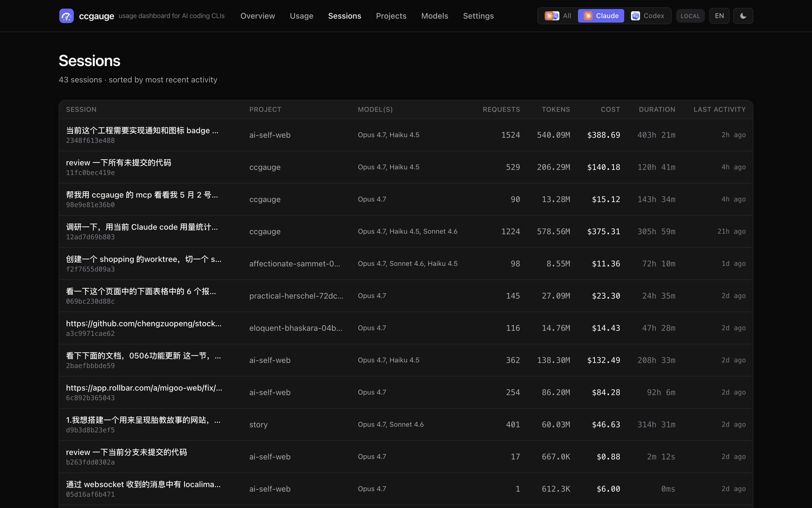Click the '43 sessions' subtitle text

[80, 80]
